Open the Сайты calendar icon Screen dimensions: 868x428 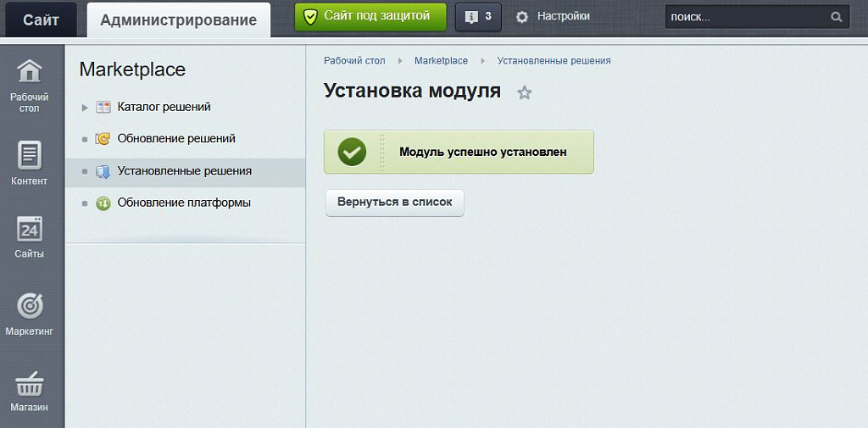30,230
